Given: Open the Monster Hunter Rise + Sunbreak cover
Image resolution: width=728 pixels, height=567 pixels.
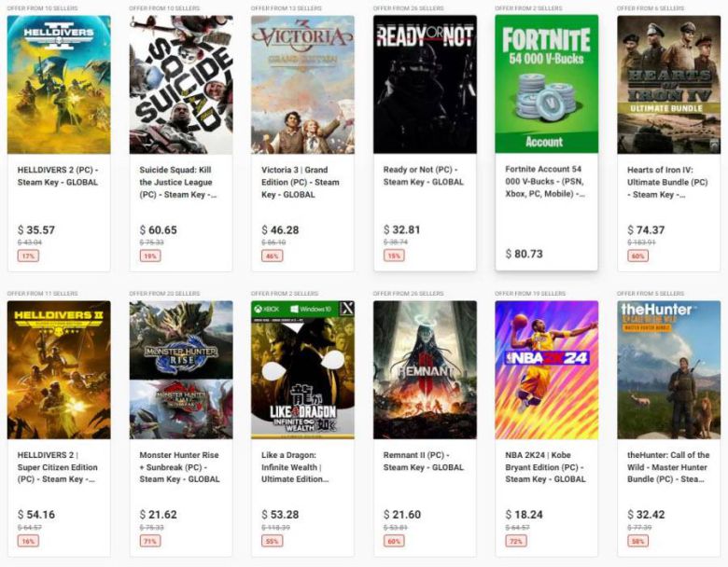Looking at the screenshot, I should (x=181, y=370).
